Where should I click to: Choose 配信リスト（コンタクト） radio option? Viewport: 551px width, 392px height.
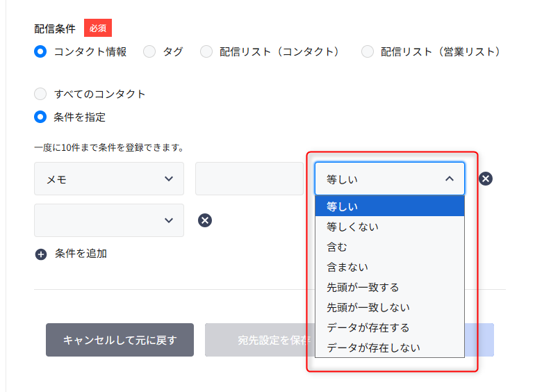pos(206,51)
